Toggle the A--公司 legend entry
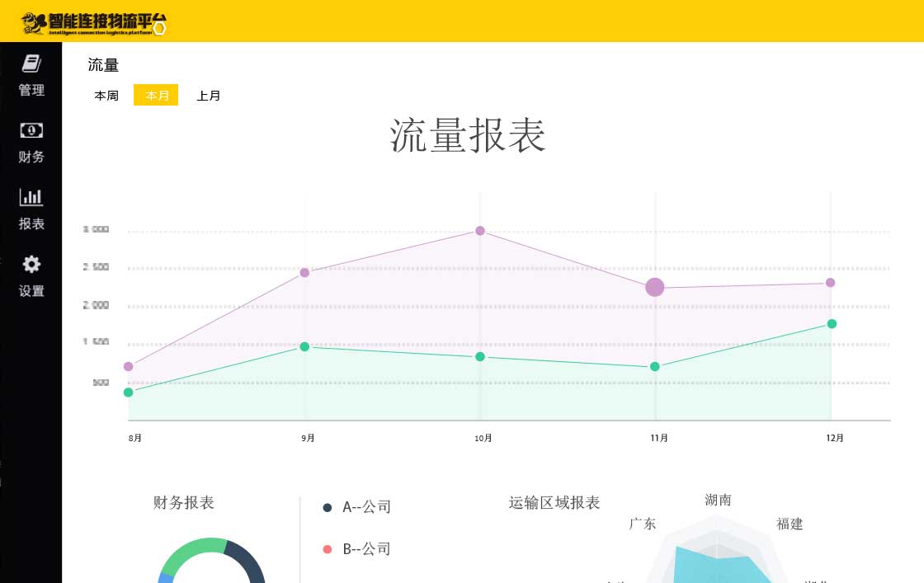The height and width of the screenshot is (583, 924). tap(357, 507)
